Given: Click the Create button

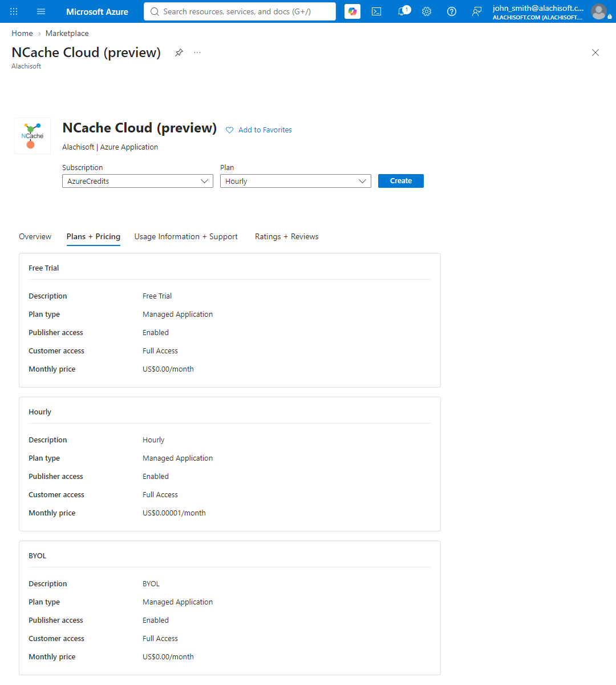Looking at the screenshot, I should pos(401,181).
